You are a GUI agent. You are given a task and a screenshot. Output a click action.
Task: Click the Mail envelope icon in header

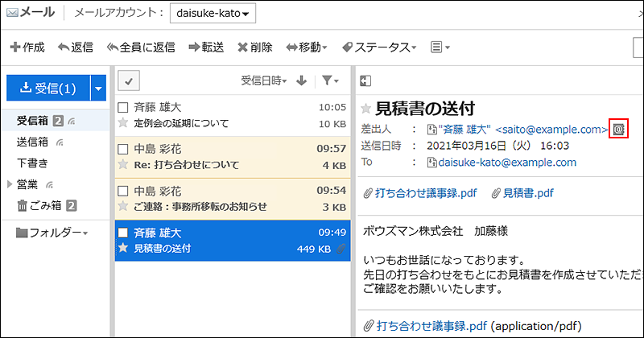pos(12,13)
